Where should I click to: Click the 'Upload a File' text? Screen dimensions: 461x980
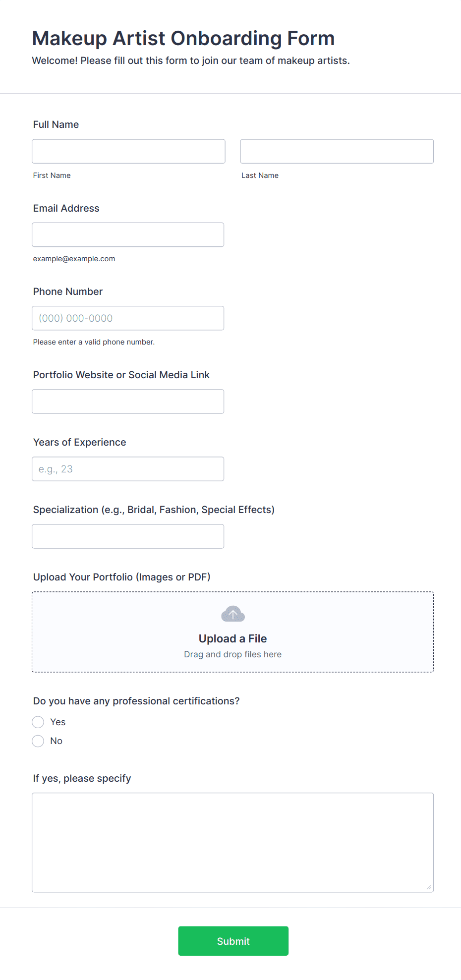pyautogui.click(x=232, y=638)
